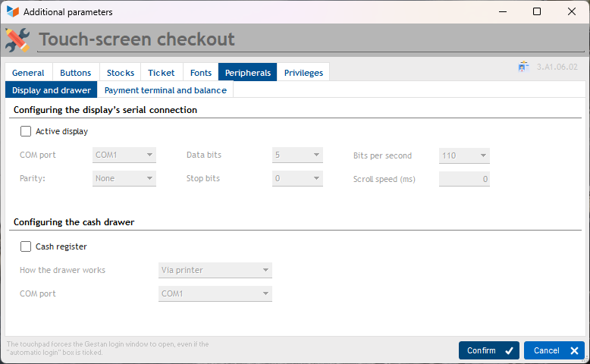Click the app logo in title bar
This screenshot has height=364, width=590.
12,11
